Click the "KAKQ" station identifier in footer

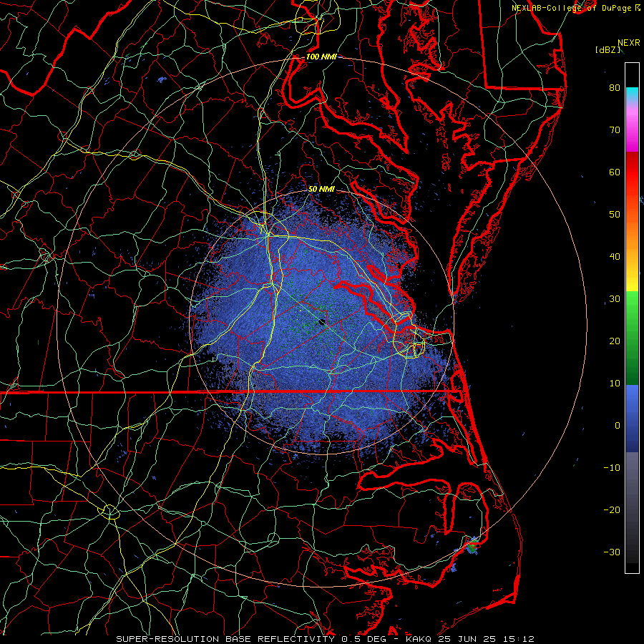(x=419, y=639)
